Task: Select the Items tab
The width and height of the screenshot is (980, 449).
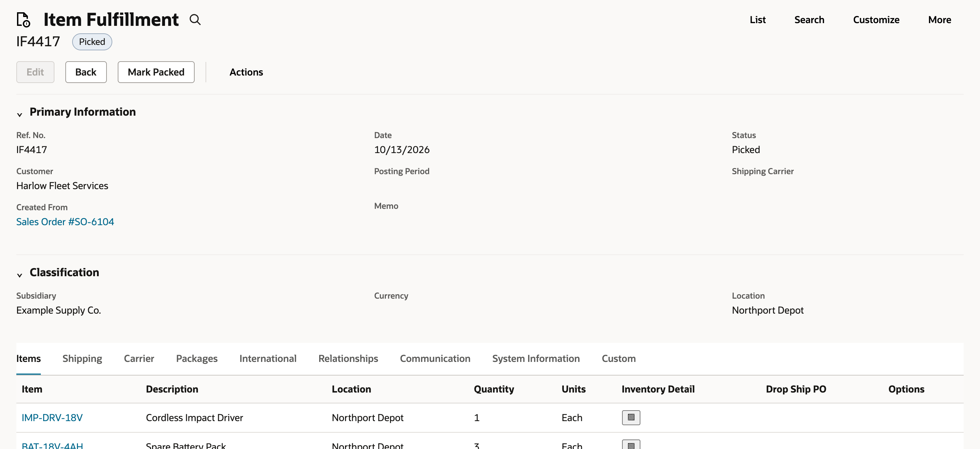Action: [x=29, y=358]
